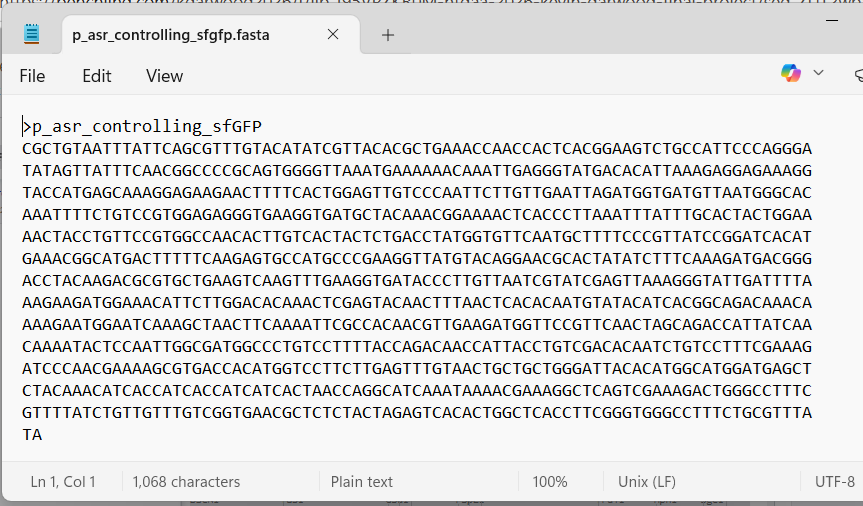The width and height of the screenshot is (863, 506).
Task: Click sequence line starting AAAGAATGGAATCAAAGC
Action: 417,325
